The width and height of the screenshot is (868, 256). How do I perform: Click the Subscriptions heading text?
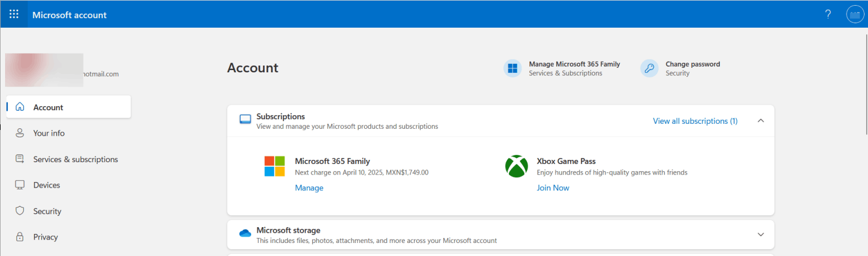pyautogui.click(x=280, y=116)
